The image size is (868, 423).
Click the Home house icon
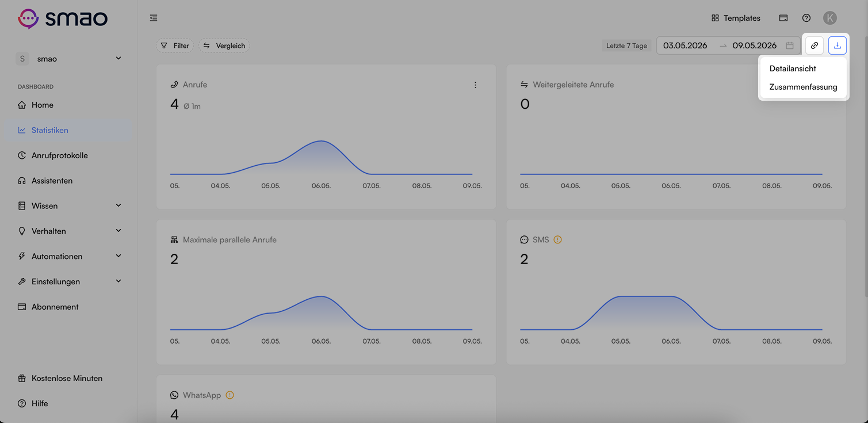[x=22, y=105]
